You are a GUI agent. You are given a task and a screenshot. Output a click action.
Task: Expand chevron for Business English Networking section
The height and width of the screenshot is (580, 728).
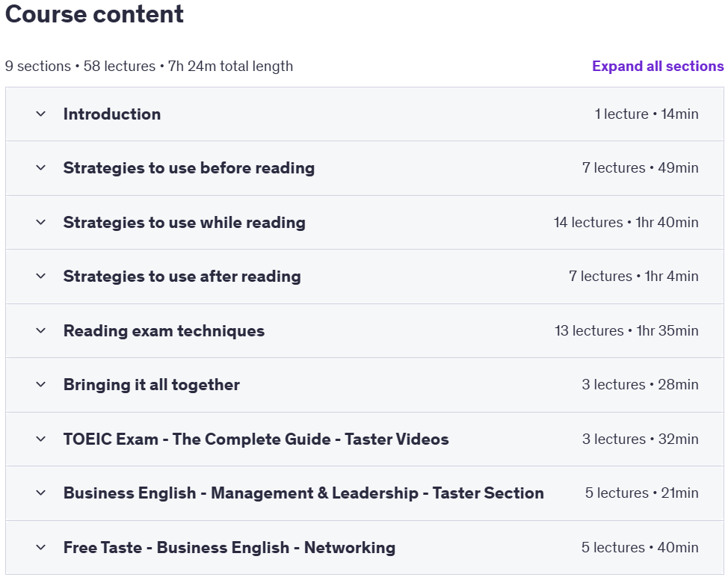point(41,548)
